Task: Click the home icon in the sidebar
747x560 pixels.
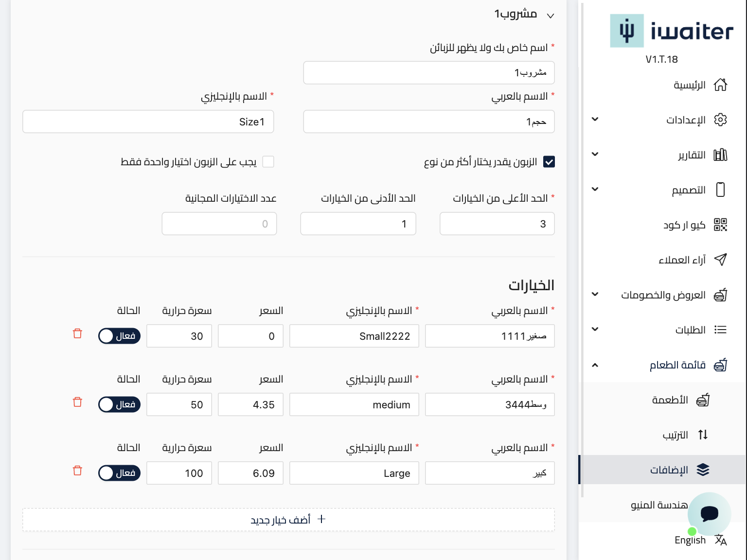Action: click(x=720, y=85)
